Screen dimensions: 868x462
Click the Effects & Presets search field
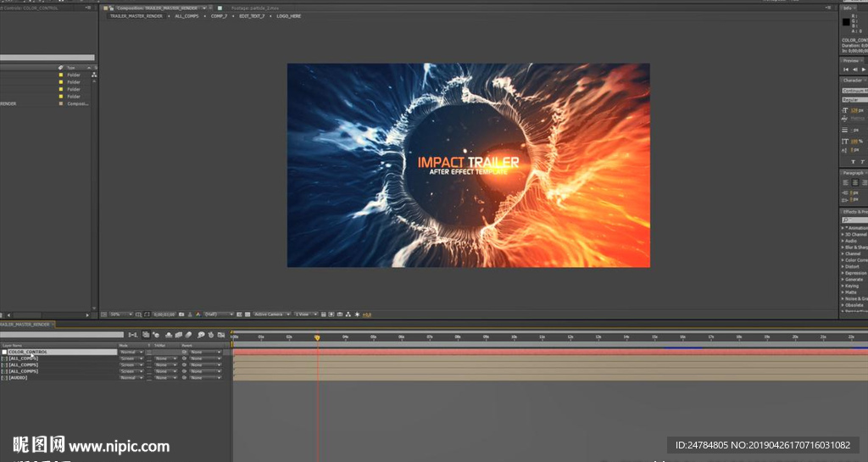click(854, 220)
